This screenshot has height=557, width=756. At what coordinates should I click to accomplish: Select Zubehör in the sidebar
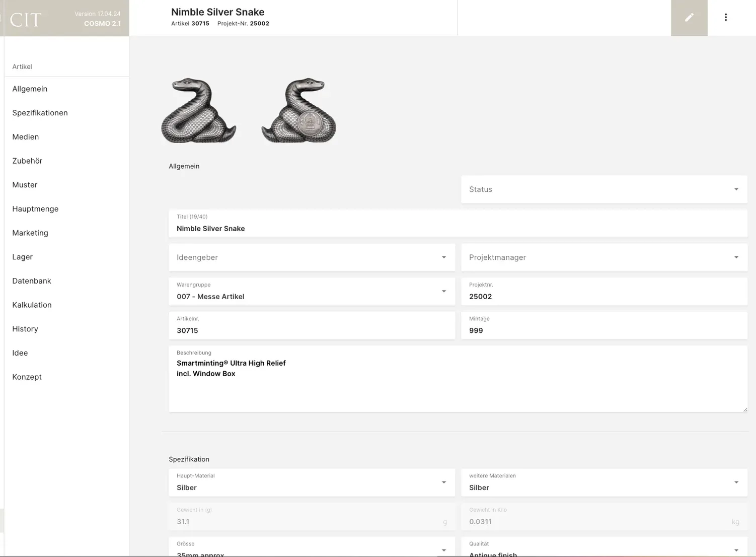coord(27,161)
